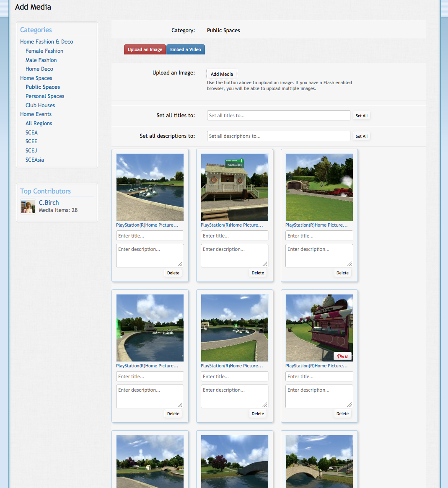This screenshot has height=488, width=448.
Task: Delete the swan pedal boats image
Action: tap(173, 273)
